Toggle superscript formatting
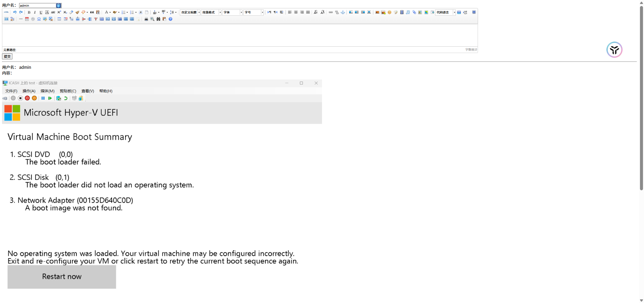This screenshot has height=303, width=644. pos(59,12)
